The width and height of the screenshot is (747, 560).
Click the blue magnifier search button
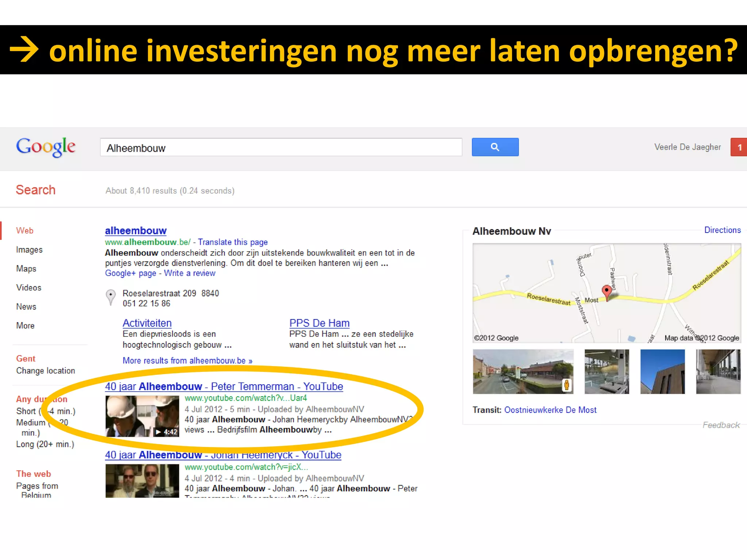(x=495, y=147)
